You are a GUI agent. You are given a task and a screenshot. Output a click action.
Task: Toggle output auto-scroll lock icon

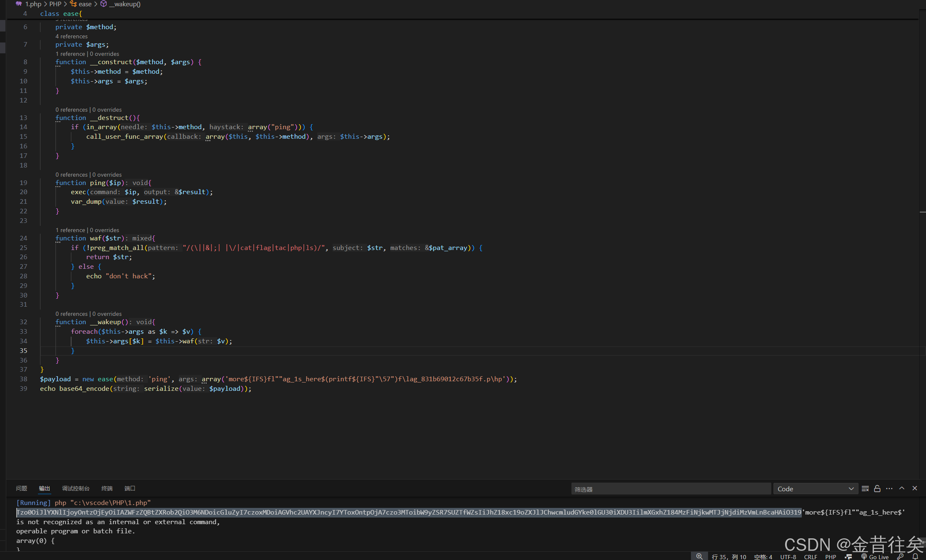(x=877, y=488)
